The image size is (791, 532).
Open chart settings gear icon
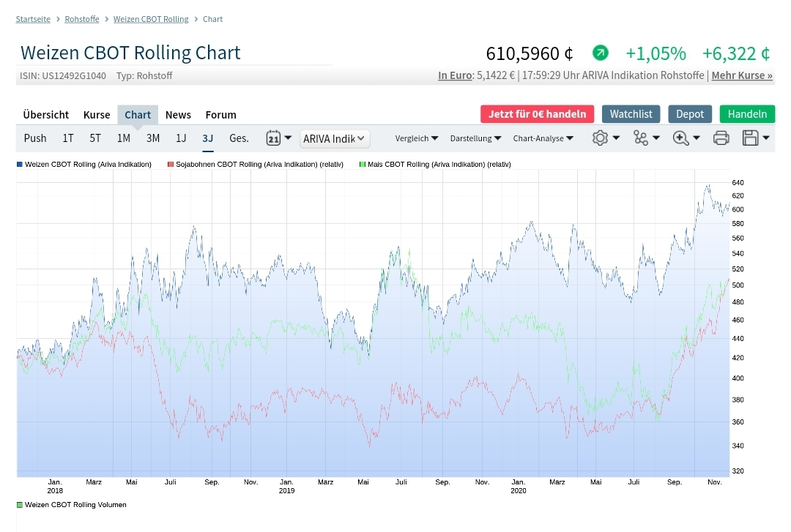601,138
